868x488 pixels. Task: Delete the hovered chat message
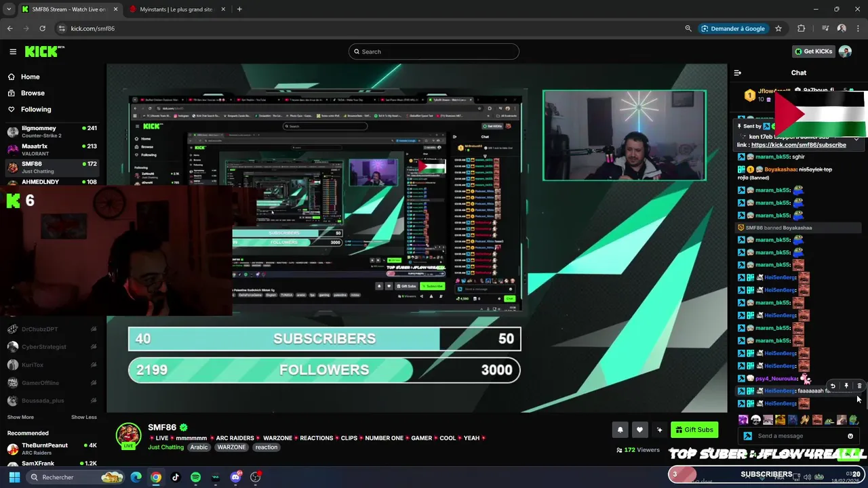tap(859, 386)
